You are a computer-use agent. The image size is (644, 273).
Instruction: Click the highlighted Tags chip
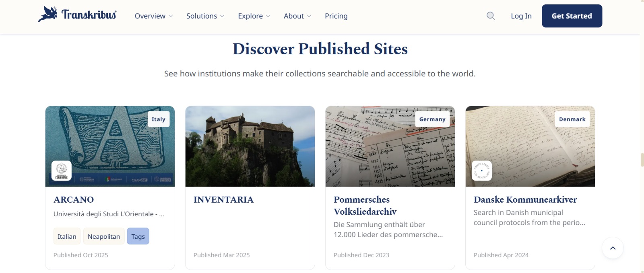pyautogui.click(x=138, y=236)
